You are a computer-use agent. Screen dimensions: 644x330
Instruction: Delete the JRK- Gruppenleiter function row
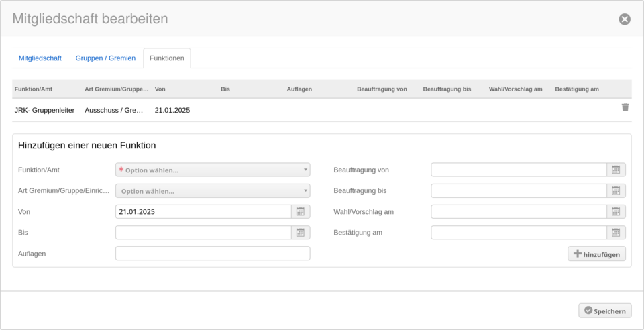(x=625, y=107)
